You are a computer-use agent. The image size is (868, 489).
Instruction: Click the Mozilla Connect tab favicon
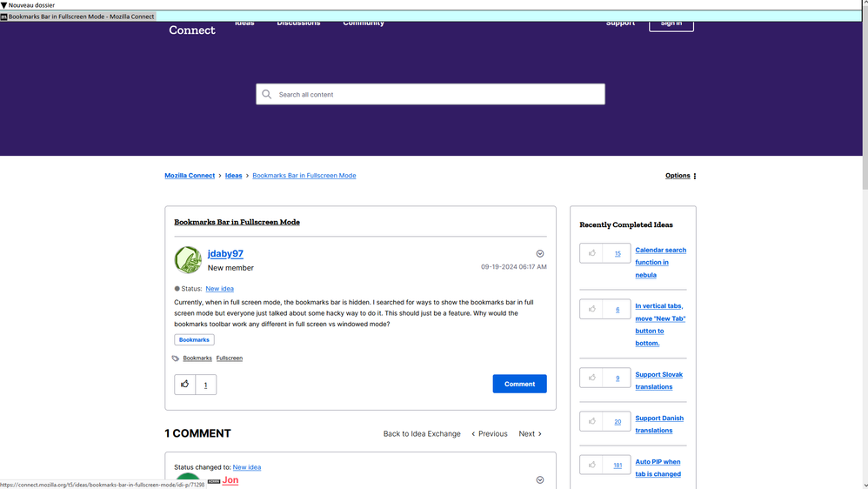coord(3,17)
